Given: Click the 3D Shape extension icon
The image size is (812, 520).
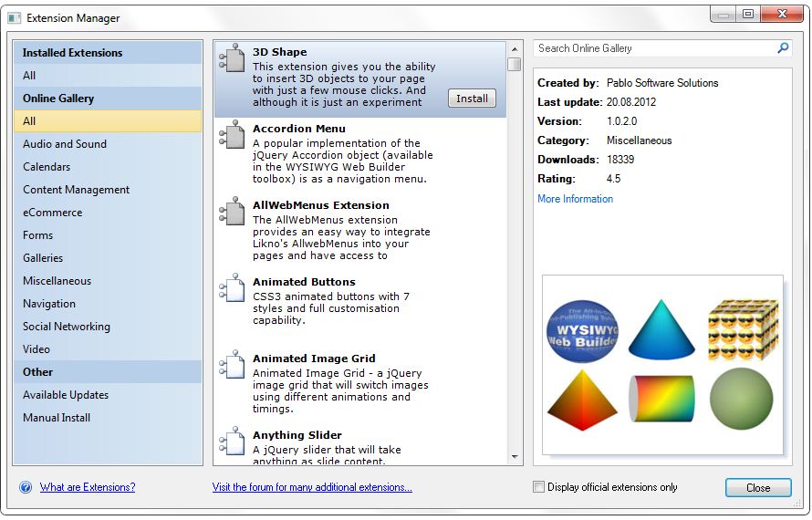Looking at the screenshot, I should click(232, 57).
